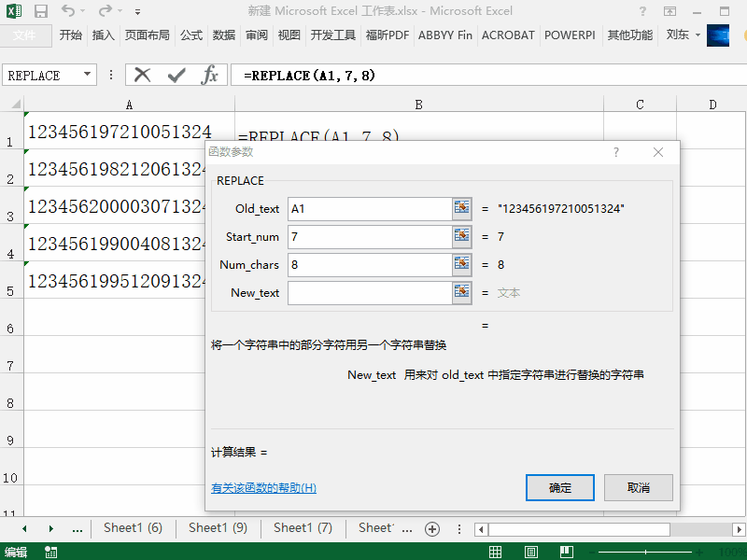Click the 确定 button
Screen dimensions: 747x560
coord(559,487)
